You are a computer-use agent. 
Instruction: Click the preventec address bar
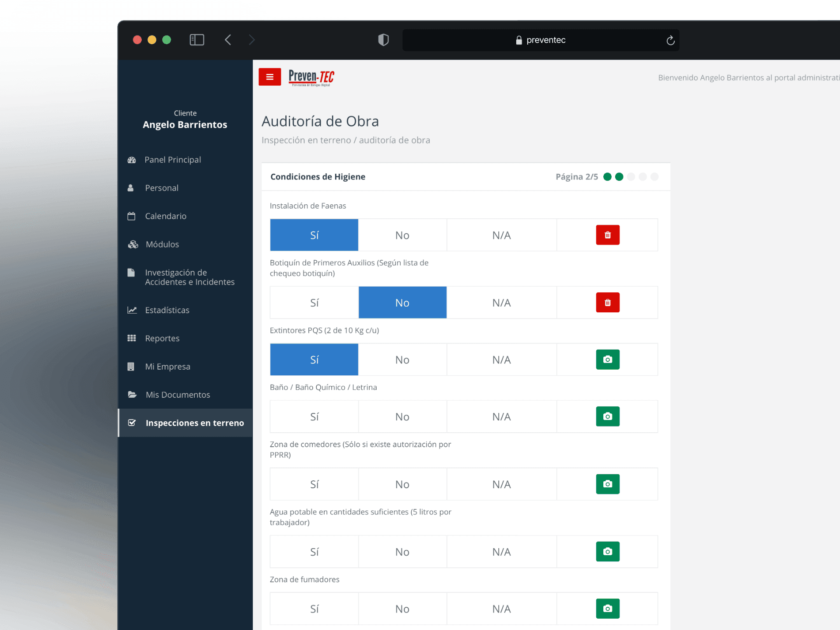(541, 40)
